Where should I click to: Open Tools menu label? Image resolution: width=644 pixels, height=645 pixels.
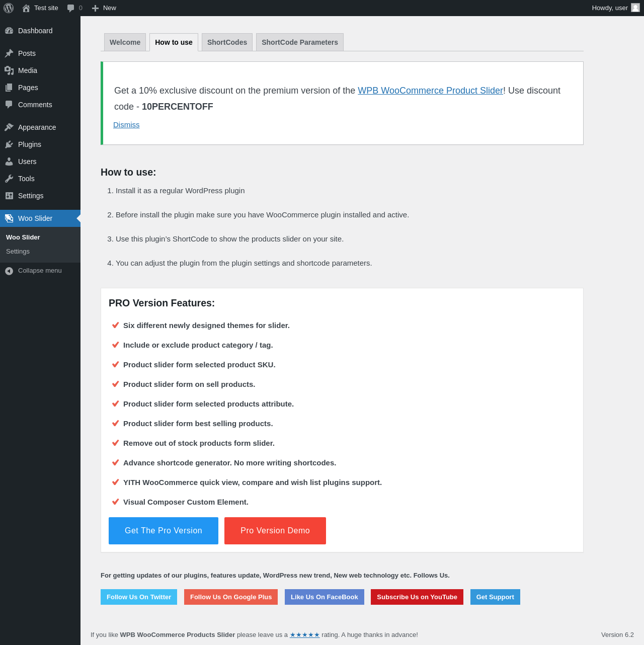click(x=26, y=179)
